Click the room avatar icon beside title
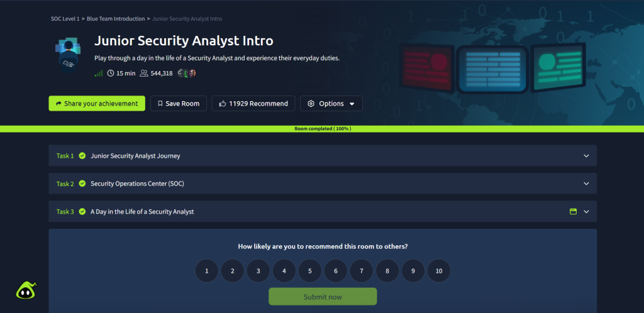 coord(67,55)
